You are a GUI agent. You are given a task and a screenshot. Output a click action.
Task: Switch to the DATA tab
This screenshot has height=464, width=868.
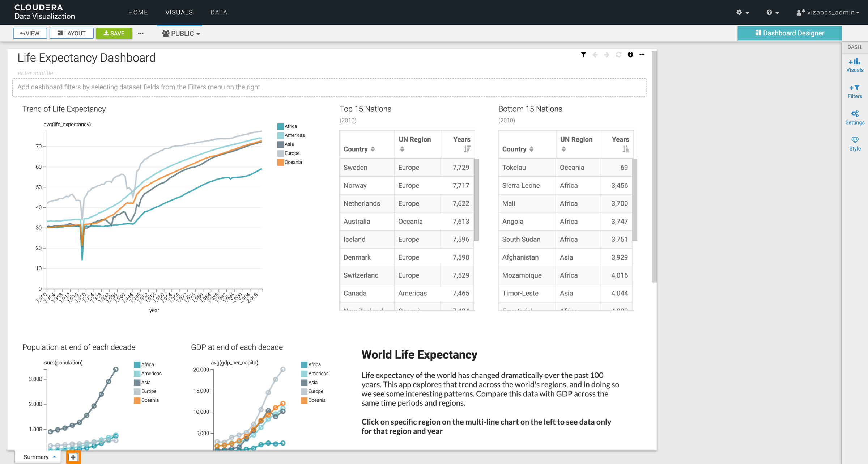click(219, 12)
